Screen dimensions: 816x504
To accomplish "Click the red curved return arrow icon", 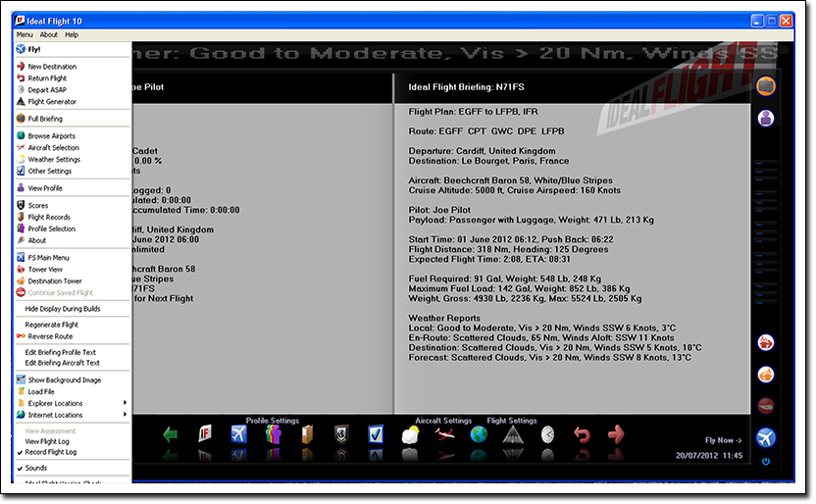I will point(582,434).
